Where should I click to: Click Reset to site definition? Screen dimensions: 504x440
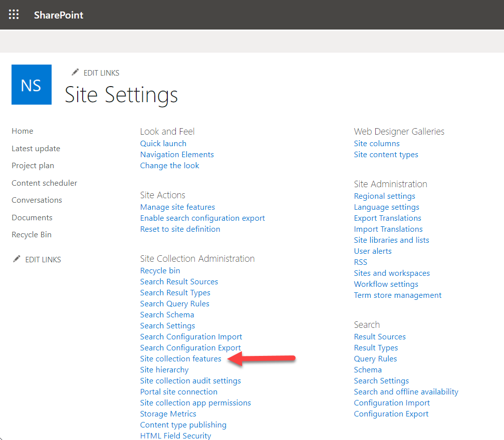point(180,229)
